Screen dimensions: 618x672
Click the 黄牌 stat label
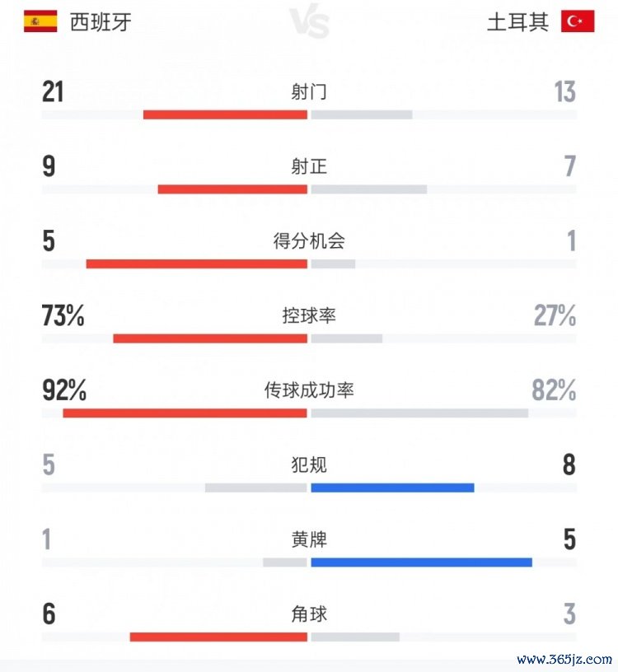[x=309, y=540]
